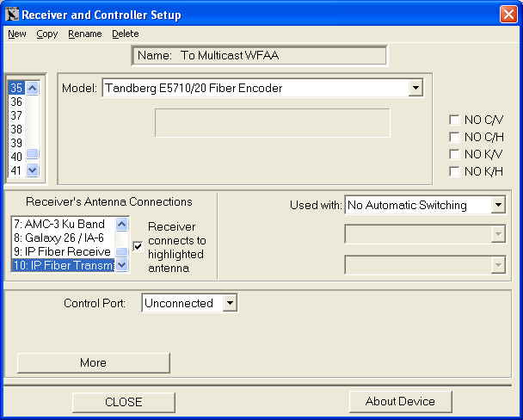Image resolution: width=523 pixels, height=420 pixels.
Task: Select receiver number 37 in list
Action: click(x=16, y=115)
